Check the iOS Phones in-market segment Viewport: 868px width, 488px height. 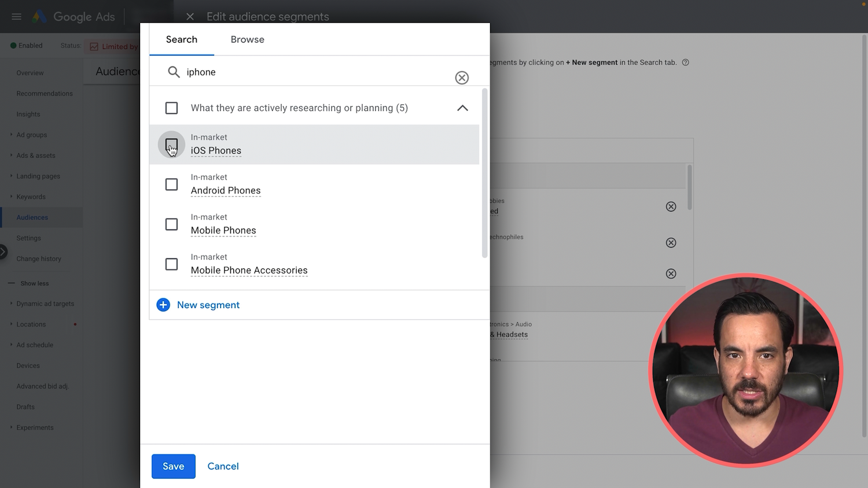[x=171, y=145]
